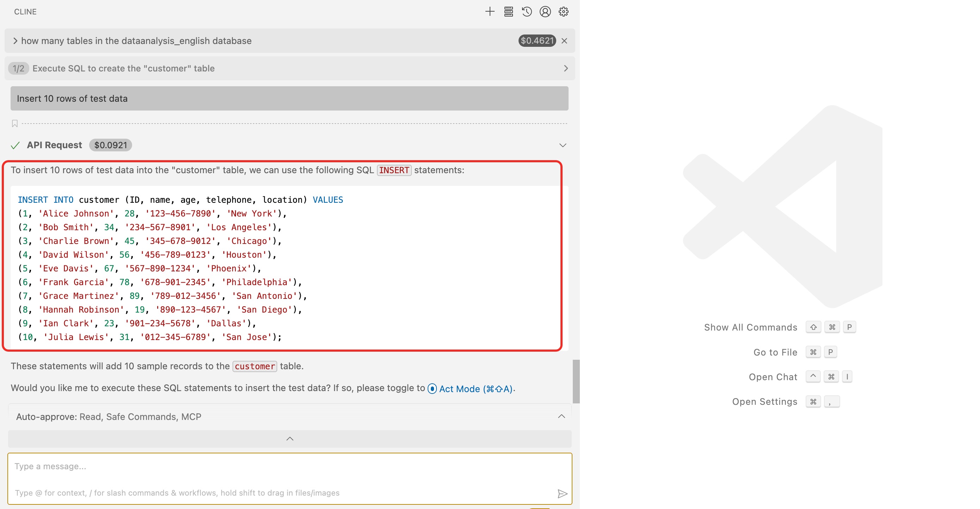Close the current task with X

[x=564, y=41]
